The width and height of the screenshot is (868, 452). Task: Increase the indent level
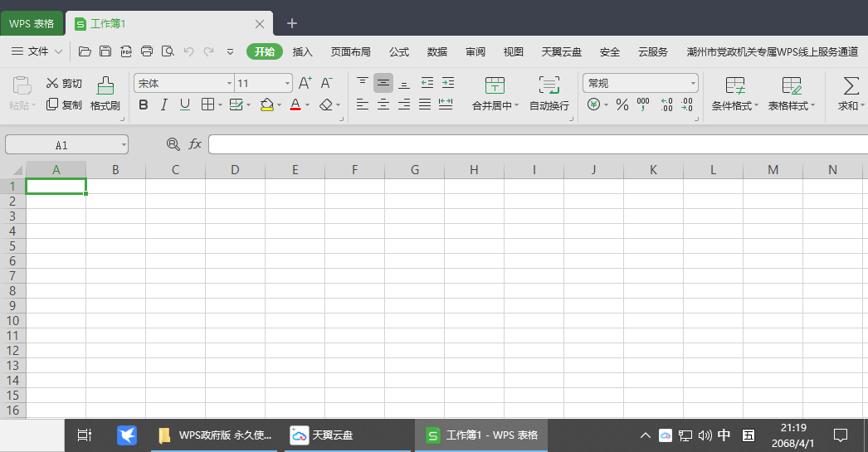tap(448, 83)
